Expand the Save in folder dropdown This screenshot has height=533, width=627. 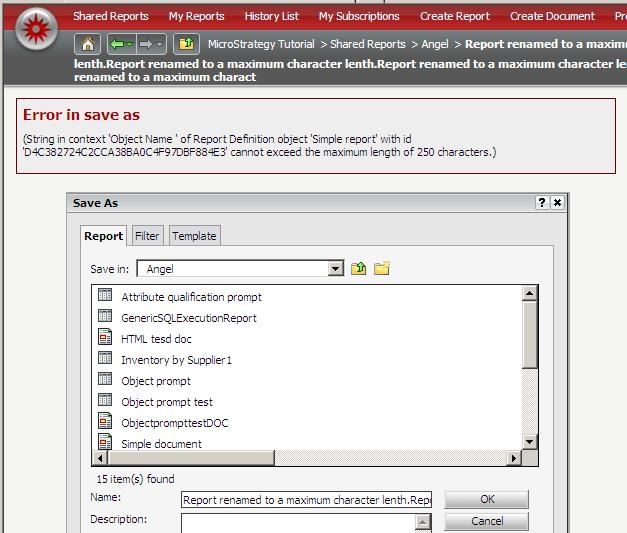pos(335,269)
